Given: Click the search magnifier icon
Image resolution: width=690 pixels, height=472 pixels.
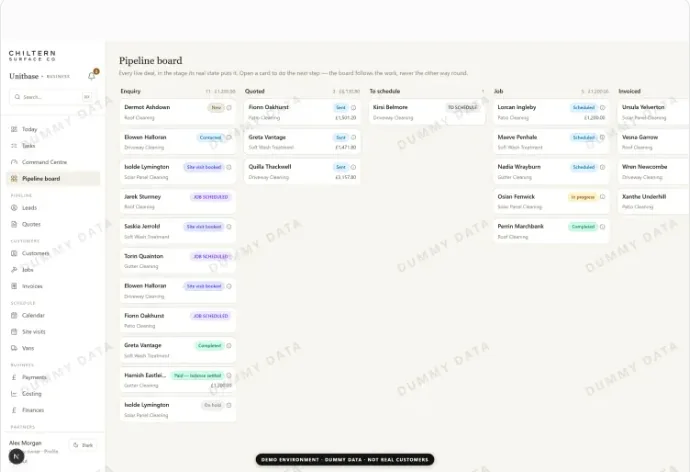Looking at the screenshot, I should [17, 97].
